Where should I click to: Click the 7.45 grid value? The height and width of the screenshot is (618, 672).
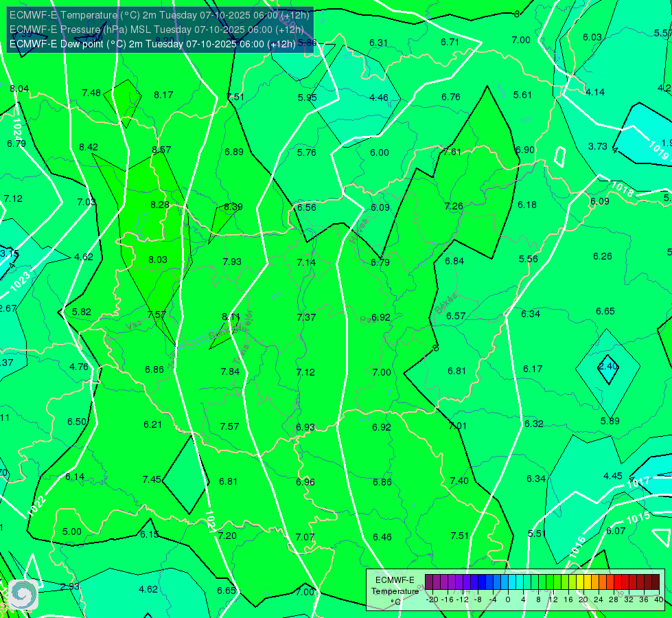click(x=152, y=479)
